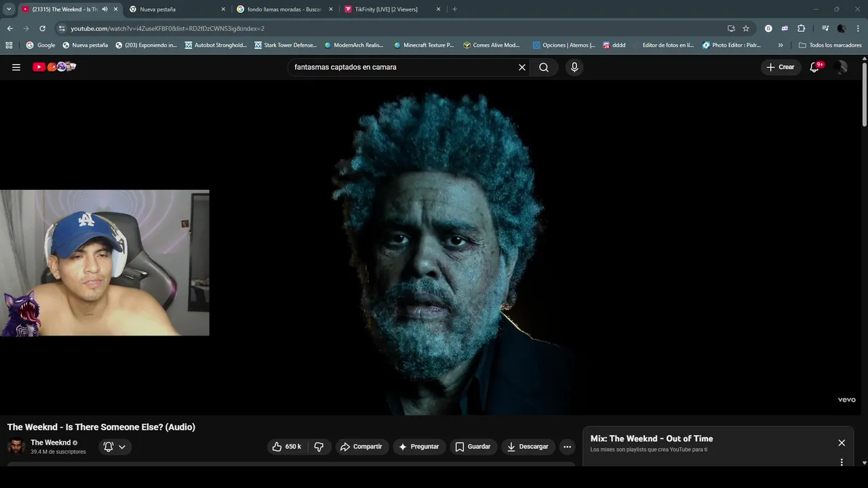The height and width of the screenshot is (488, 868).
Task: Click Compartir to share video
Action: (x=361, y=447)
